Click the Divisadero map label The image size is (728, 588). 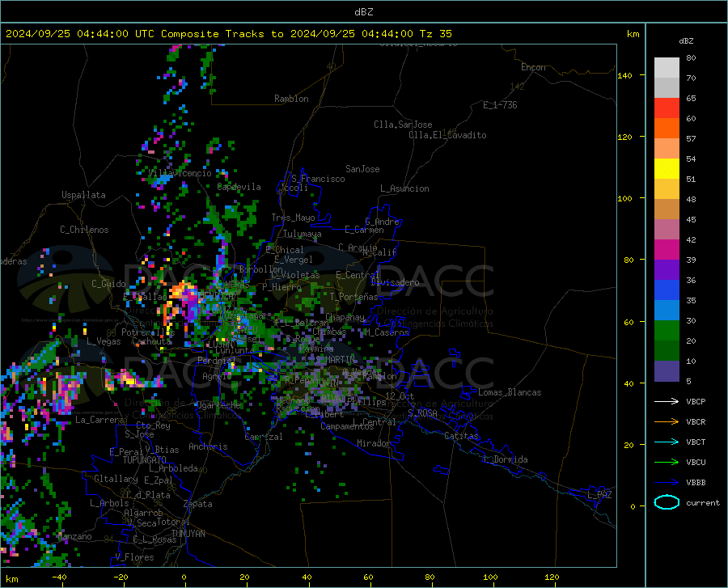point(395,282)
